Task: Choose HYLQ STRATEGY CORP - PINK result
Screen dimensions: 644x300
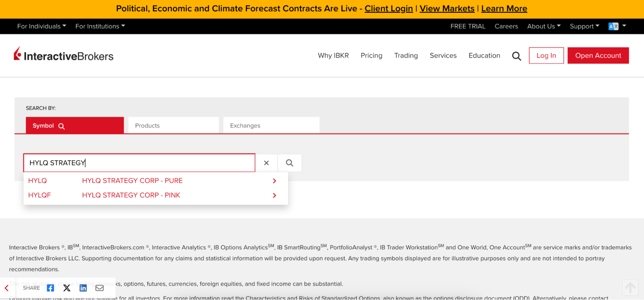Action: coord(131,195)
